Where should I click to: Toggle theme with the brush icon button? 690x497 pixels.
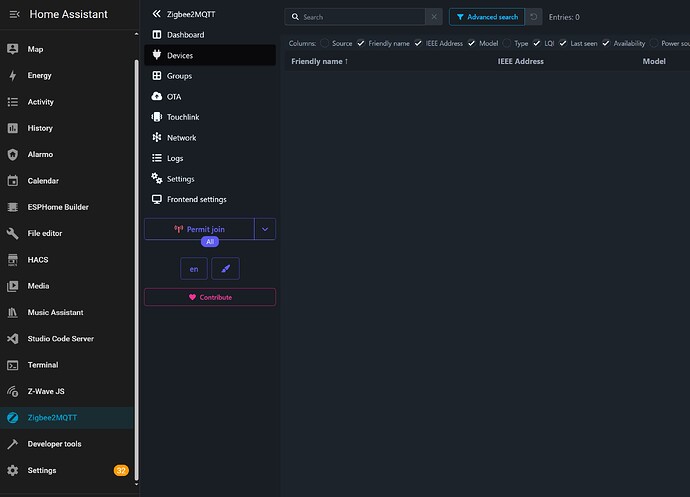(225, 269)
